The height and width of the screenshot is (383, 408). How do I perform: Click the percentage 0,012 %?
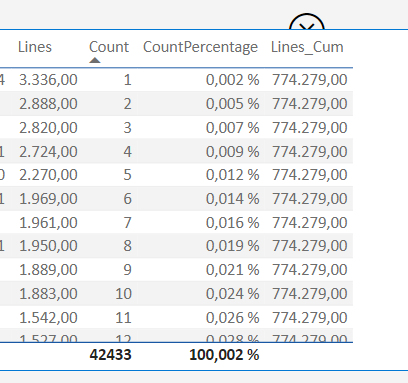tap(232, 175)
